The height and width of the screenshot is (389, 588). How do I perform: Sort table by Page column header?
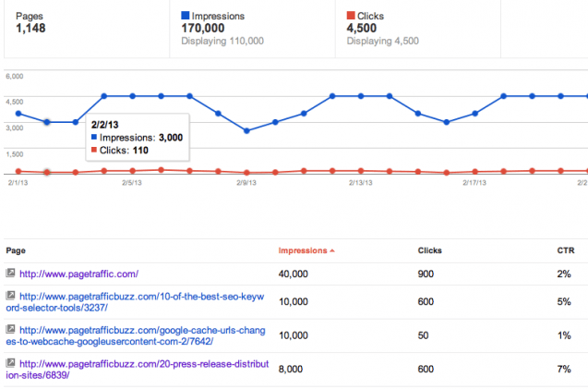[x=17, y=249]
